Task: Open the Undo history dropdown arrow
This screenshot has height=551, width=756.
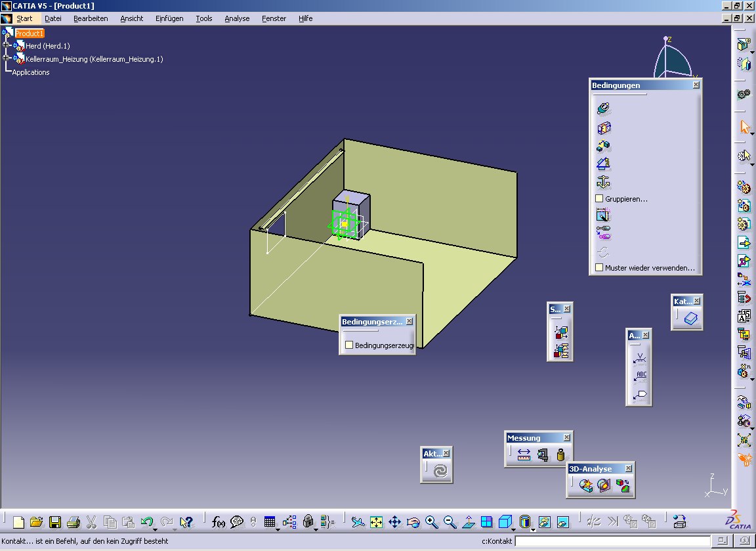Action: pyautogui.click(x=156, y=530)
